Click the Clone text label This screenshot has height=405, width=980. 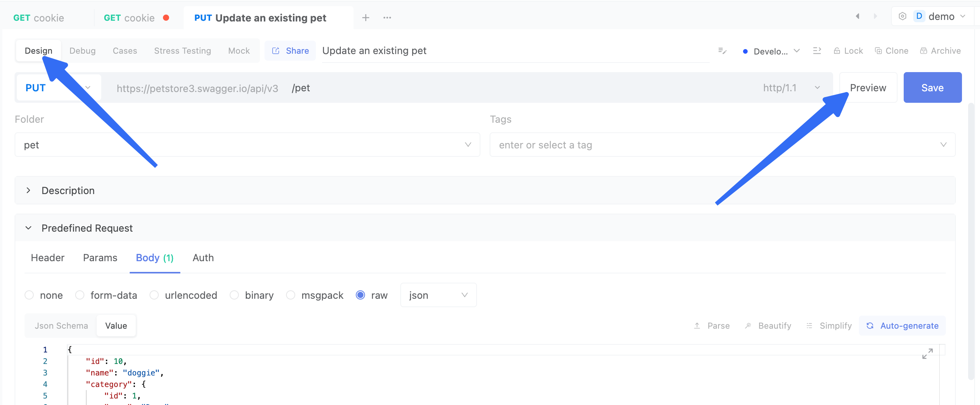point(897,51)
